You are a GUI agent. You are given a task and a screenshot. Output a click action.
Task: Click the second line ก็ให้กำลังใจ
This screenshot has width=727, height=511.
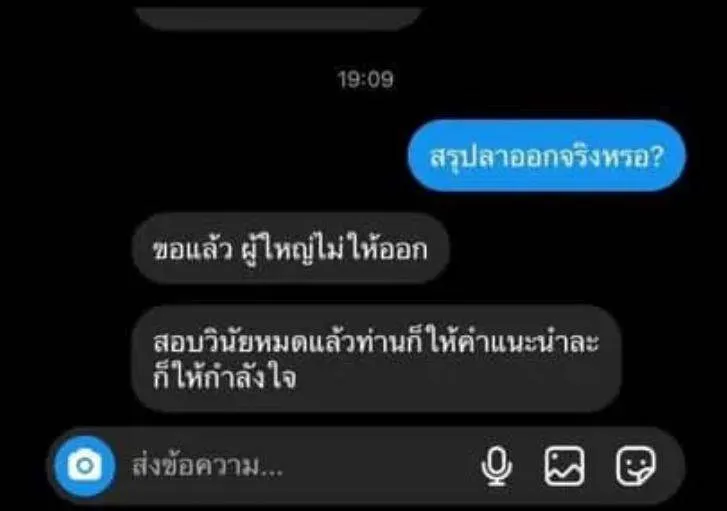[225, 377]
